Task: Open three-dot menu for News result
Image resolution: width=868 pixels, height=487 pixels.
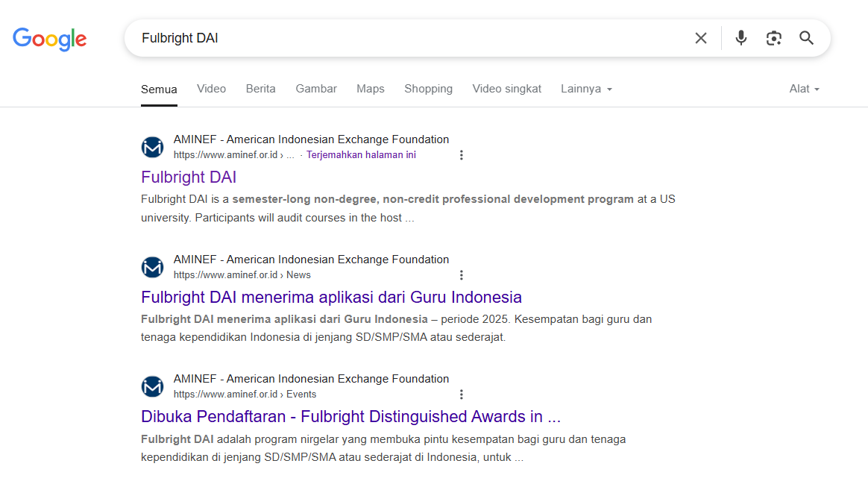Action: [461, 275]
